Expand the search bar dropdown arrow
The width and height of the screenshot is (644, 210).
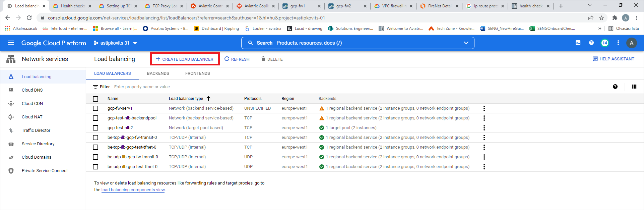[x=466, y=43]
